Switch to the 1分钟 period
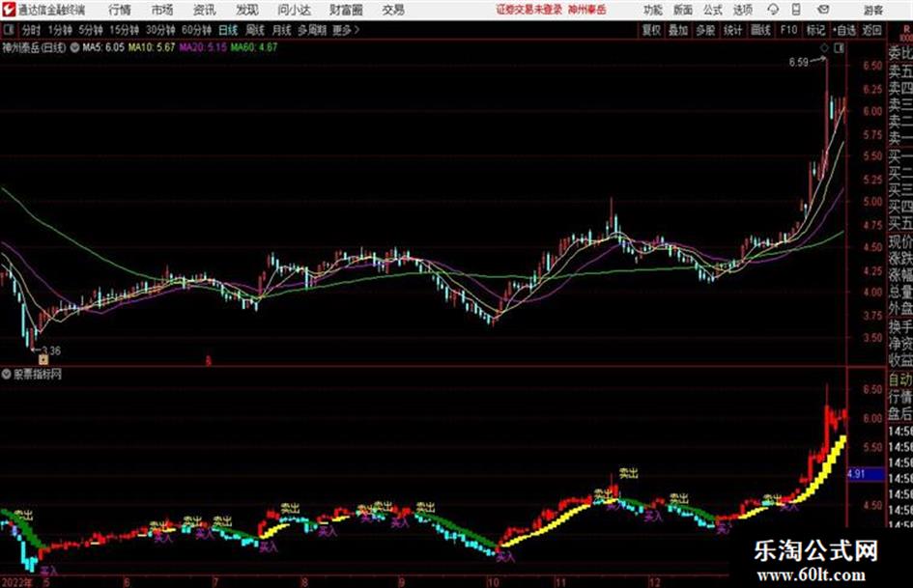Image resolution: width=913 pixels, height=588 pixels. pos(60,30)
